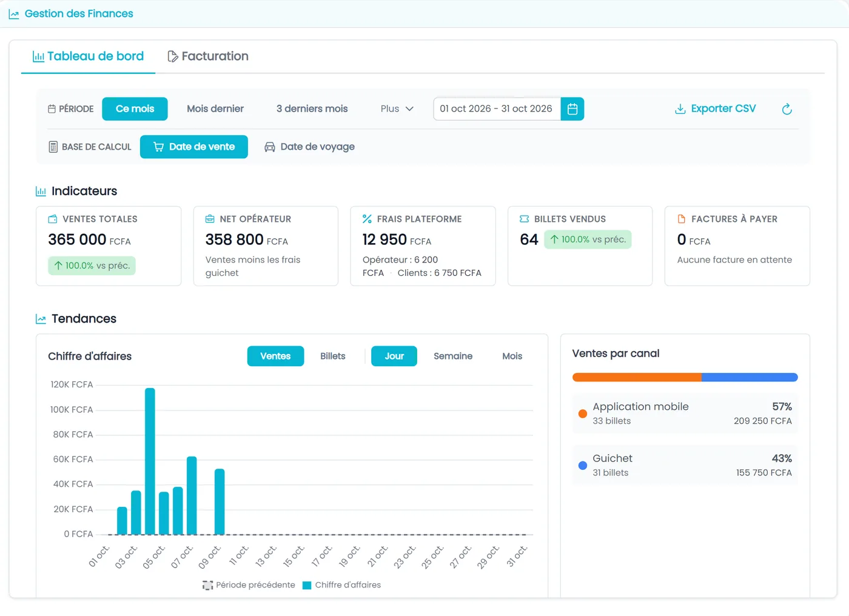Click the 64 billets vendus value
Image resolution: width=849 pixels, height=616 pixels.
(529, 240)
